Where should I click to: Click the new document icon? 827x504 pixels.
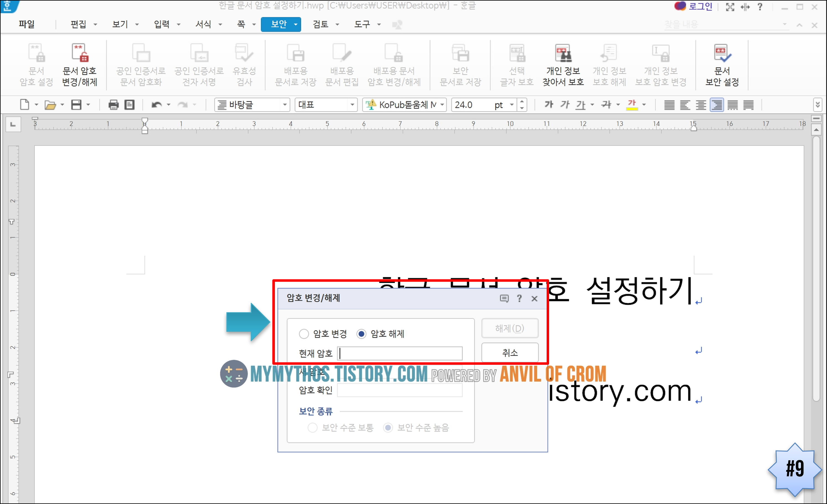[25, 105]
